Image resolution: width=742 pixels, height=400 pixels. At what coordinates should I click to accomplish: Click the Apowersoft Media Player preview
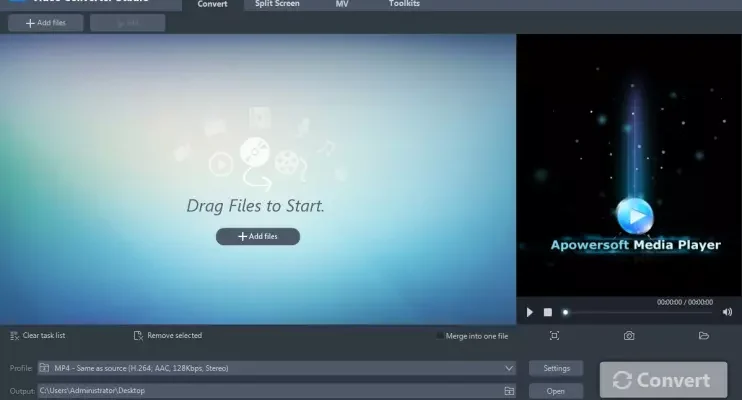pos(629,165)
